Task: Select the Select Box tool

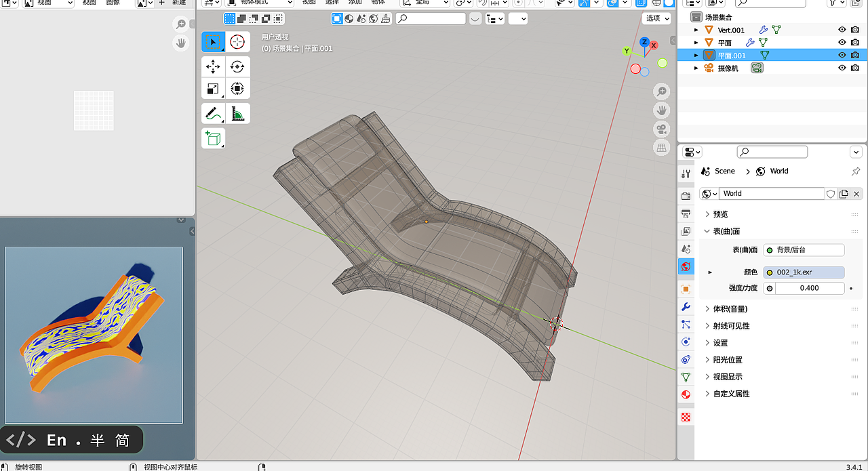Action: pos(213,42)
